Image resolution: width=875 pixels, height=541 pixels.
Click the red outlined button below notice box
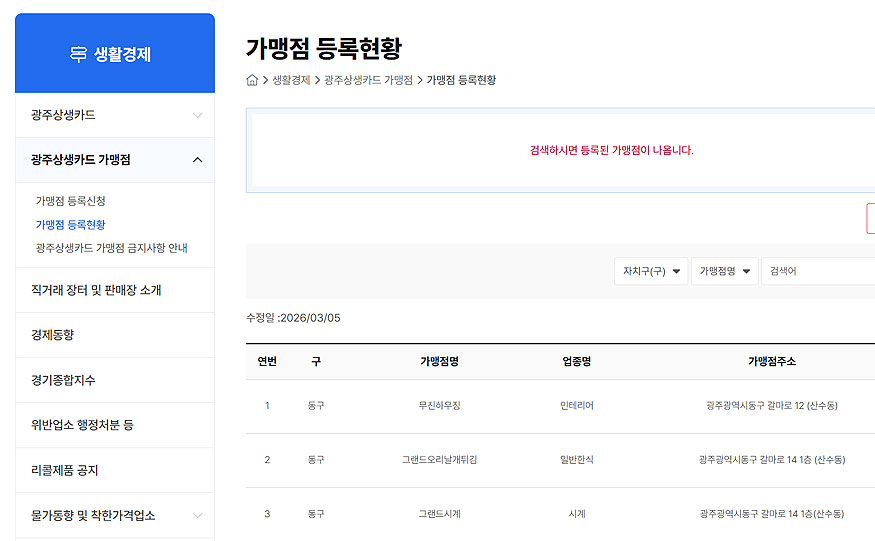[871, 218]
